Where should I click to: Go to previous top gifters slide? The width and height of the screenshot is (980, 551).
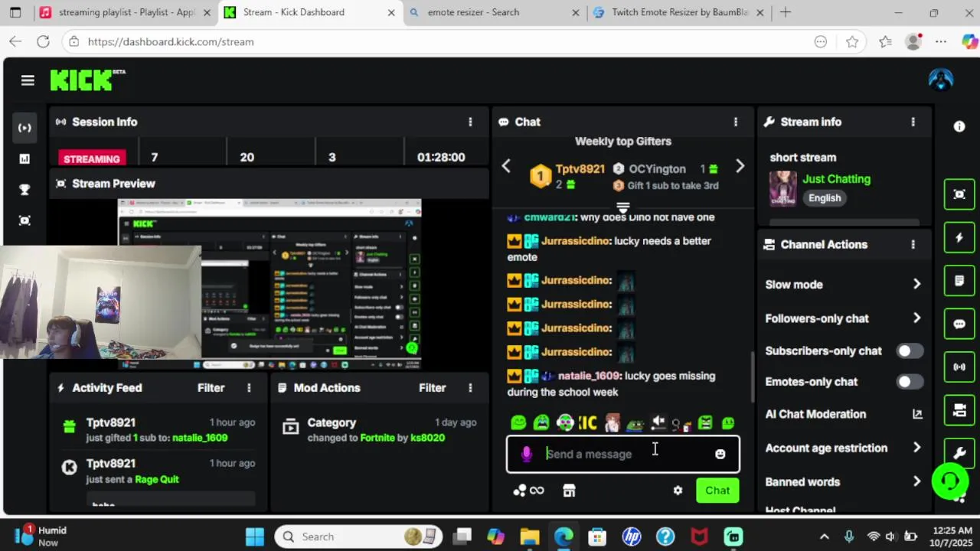tap(506, 167)
